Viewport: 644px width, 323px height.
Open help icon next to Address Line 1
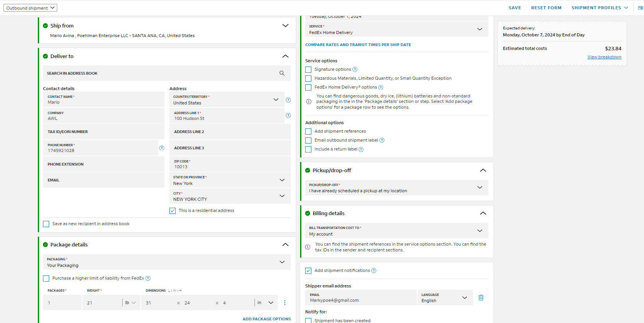pyautogui.click(x=288, y=115)
